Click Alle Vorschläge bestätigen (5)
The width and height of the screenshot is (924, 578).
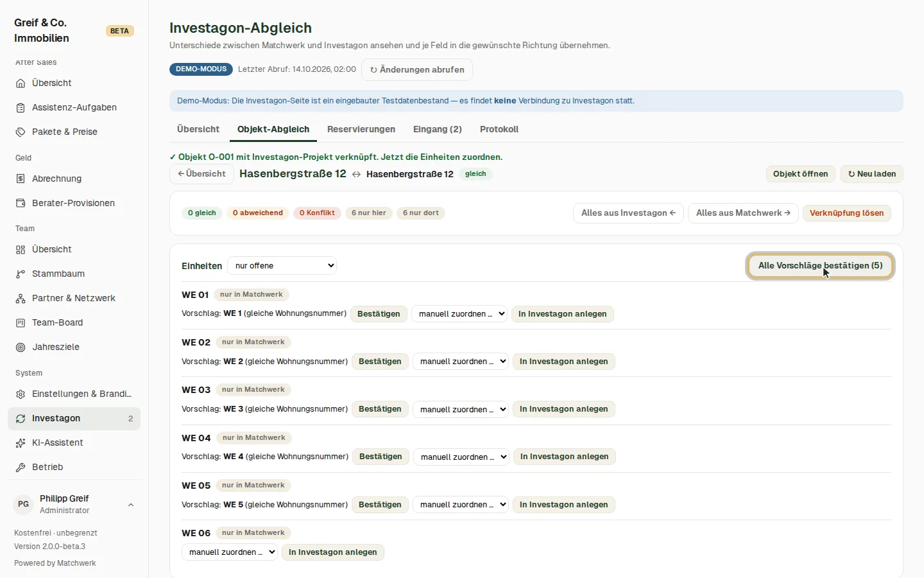tap(820, 265)
